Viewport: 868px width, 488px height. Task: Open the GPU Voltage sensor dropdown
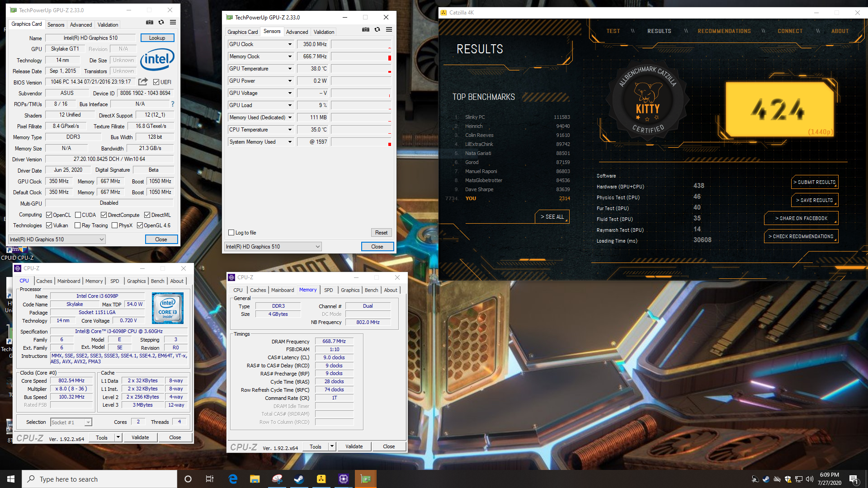point(290,93)
